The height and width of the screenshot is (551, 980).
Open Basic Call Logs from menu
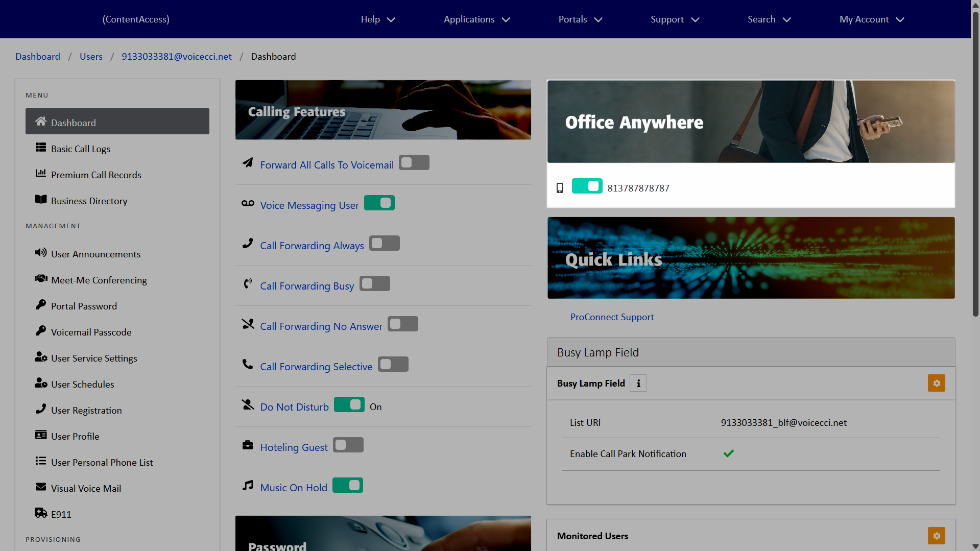pyautogui.click(x=81, y=149)
